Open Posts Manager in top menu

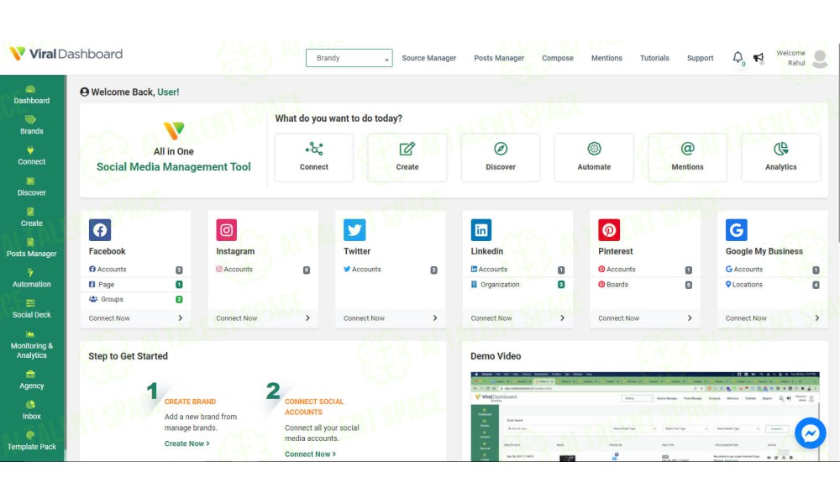pyautogui.click(x=499, y=58)
